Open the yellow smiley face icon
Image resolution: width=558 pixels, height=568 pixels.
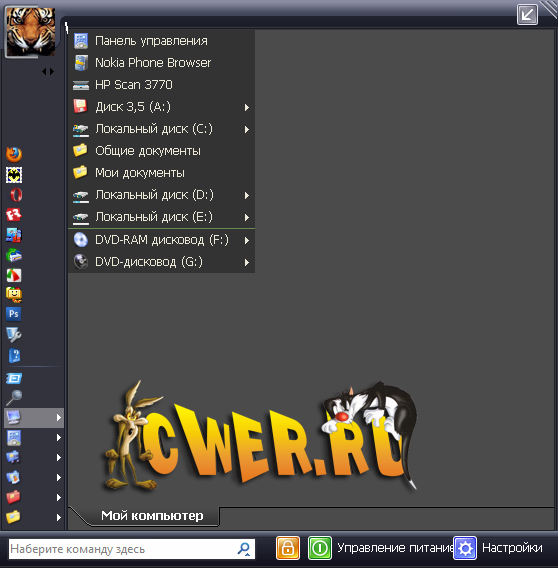tap(14, 295)
